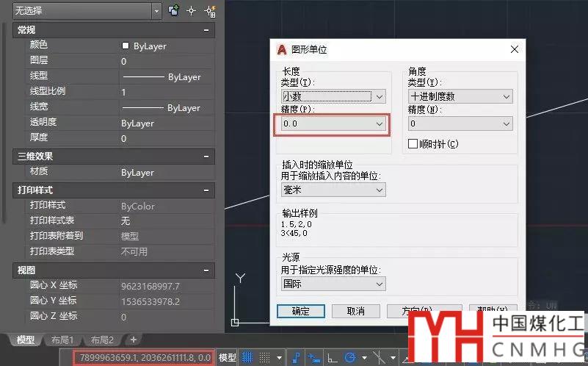Click the 确定 button
Image resolution: width=588 pixels, height=366 pixels.
point(300,311)
